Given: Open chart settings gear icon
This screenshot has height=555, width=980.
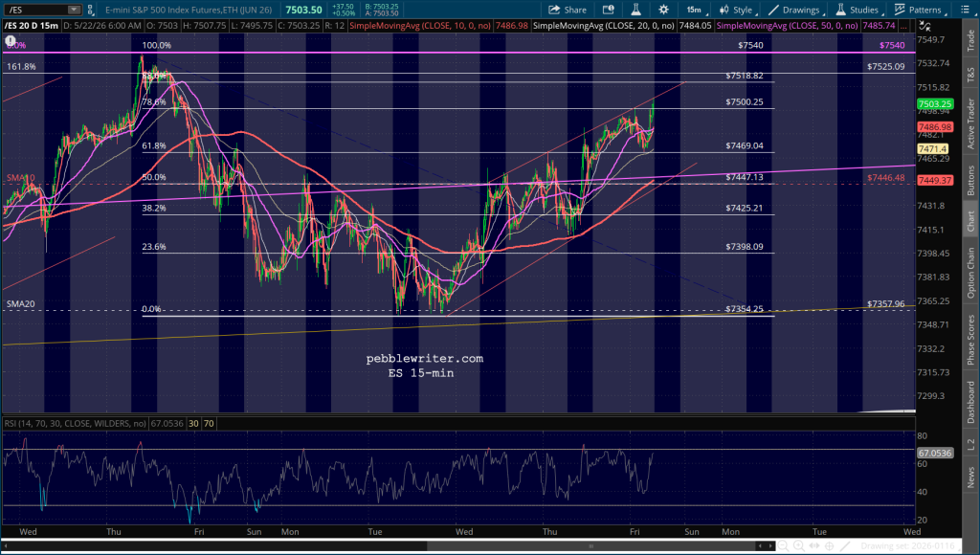Looking at the screenshot, I should click(663, 10).
